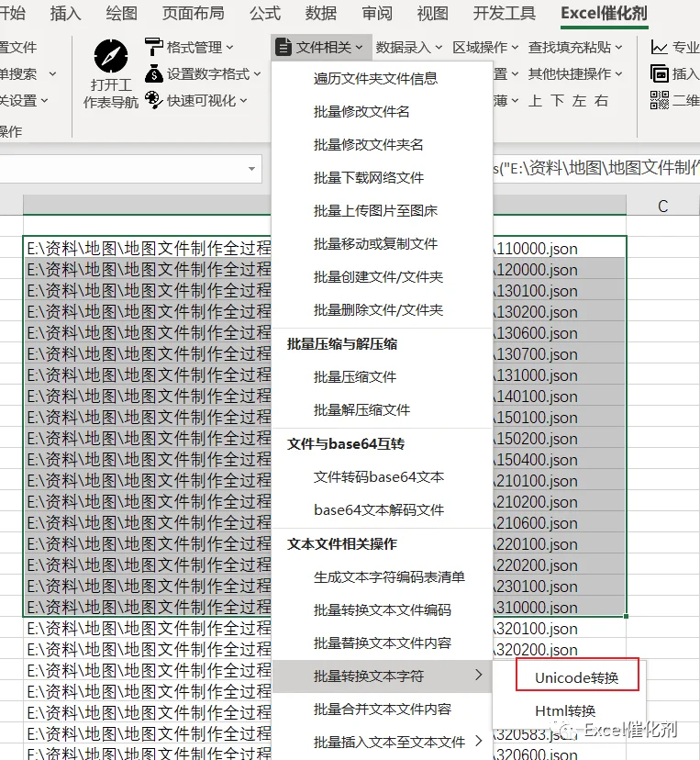This screenshot has height=760, width=700.
Task: Click the insert icon next to 插入
Action: (x=659, y=73)
